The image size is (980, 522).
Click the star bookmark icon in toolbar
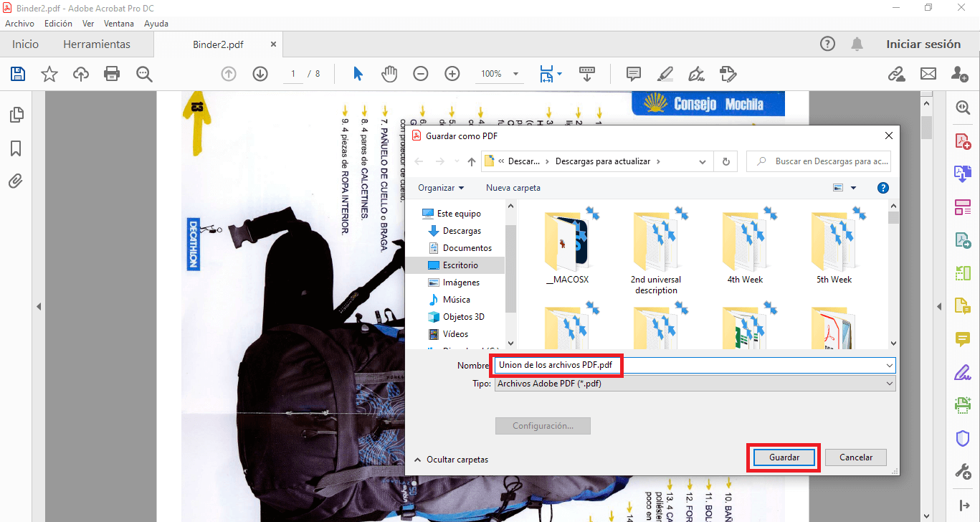(x=49, y=74)
